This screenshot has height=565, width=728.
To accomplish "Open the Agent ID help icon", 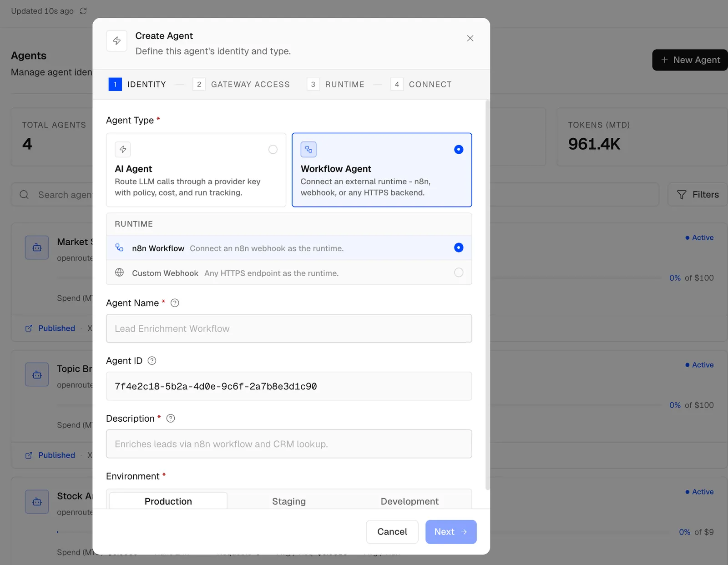I will click(x=152, y=361).
